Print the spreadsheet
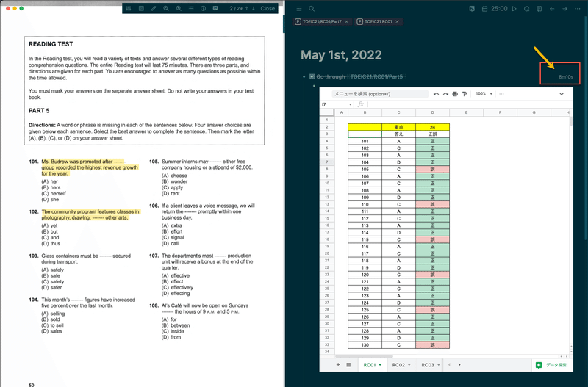Screen dimensions: 588x387 (x=455, y=94)
